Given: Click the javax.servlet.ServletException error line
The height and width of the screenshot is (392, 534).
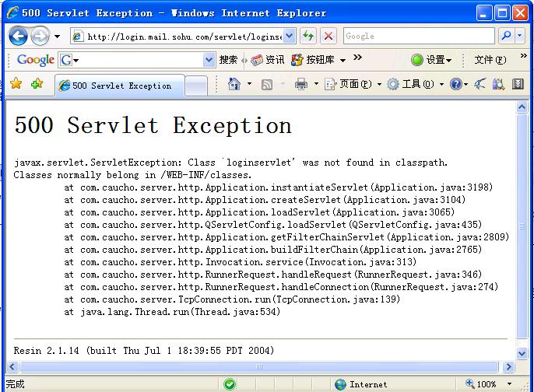Looking at the screenshot, I should (230, 163).
